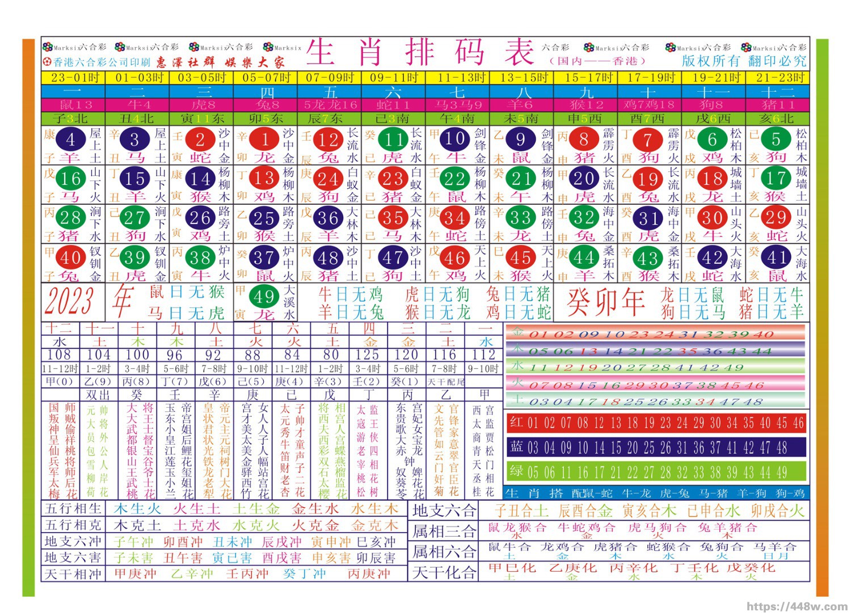Click the green 绿 number strip
Viewport: 851px width, 616px height.
point(656,471)
